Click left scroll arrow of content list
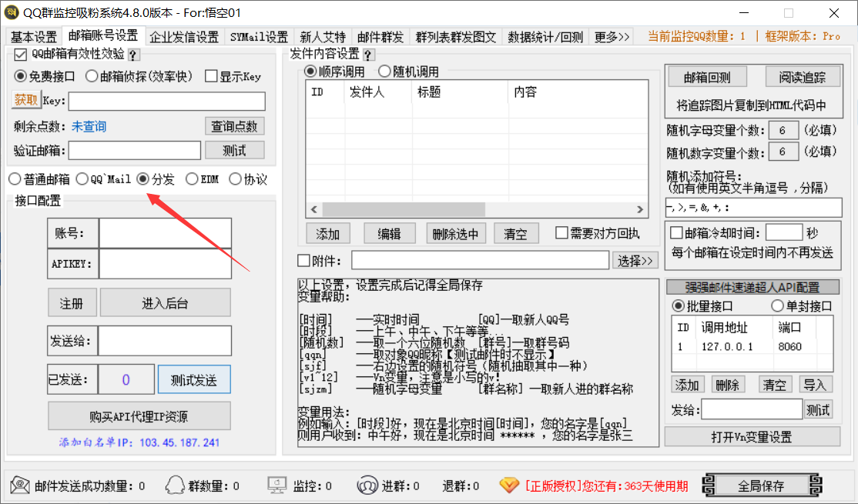The width and height of the screenshot is (858, 504). coord(314,209)
